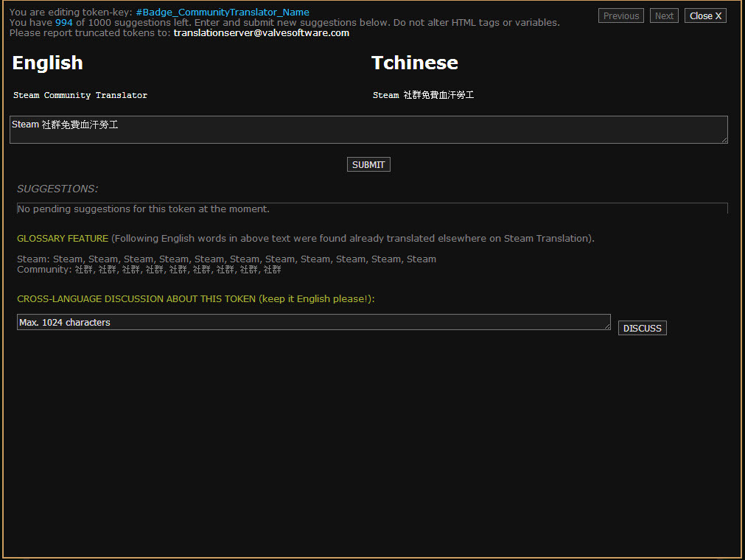Close the token editor with Close X
The height and width of the screenshot is (560, 745).
(705, 15)
